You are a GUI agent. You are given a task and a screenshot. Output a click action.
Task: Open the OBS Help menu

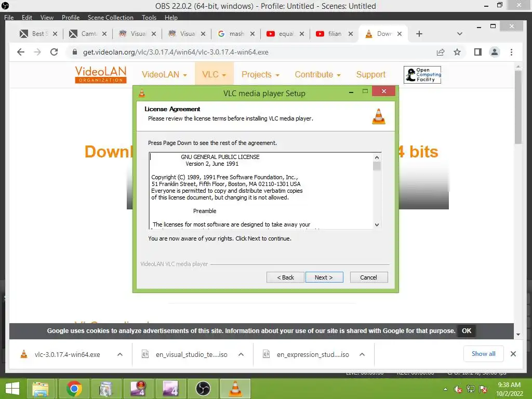tap(171, 17)
